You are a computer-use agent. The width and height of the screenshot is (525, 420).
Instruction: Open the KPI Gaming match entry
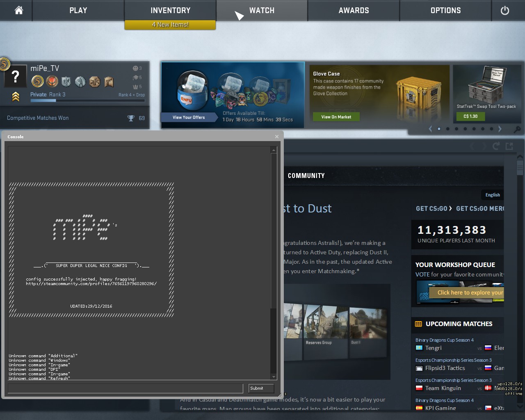(436, 408)
